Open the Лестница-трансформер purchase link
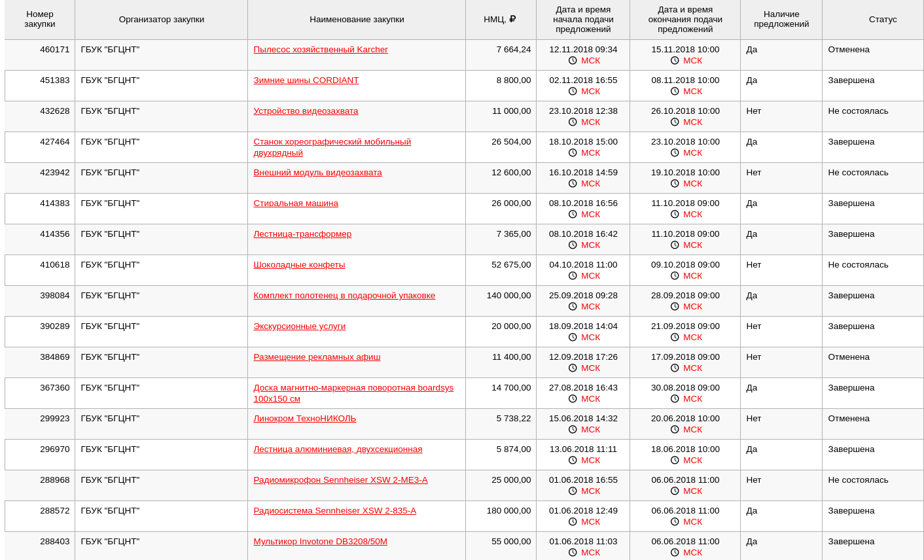Screen dimensions: 924x560 (x=302, y=234)
